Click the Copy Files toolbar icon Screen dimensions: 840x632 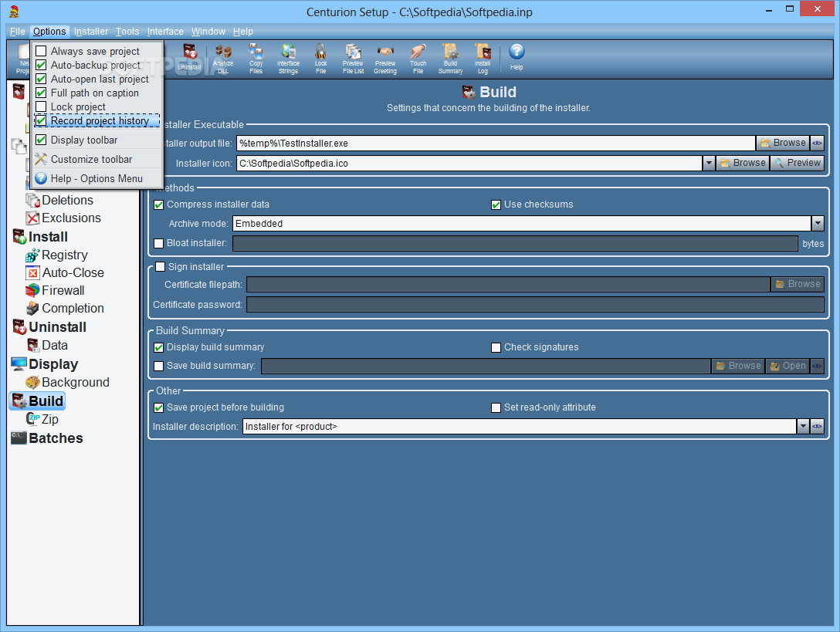256,59
